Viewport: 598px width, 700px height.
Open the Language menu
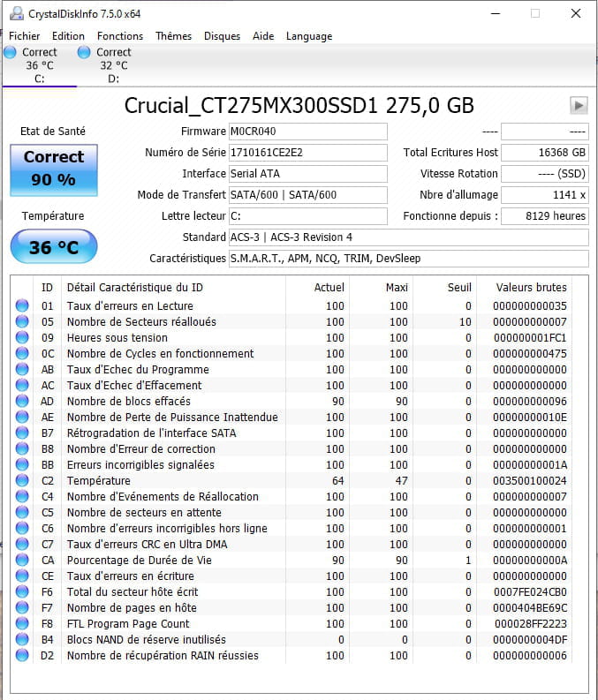(309, 36)
